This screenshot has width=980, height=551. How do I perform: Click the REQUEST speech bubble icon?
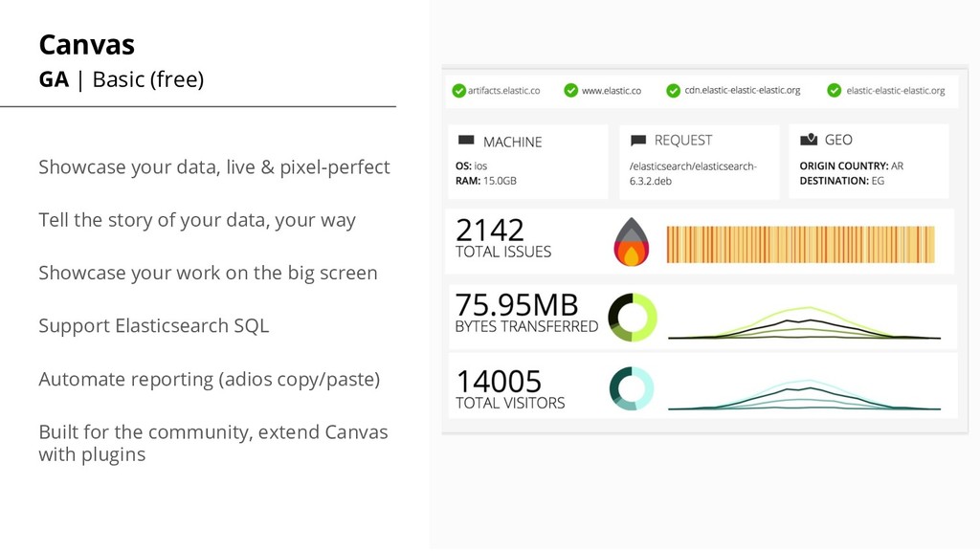[x=638, y=140]
